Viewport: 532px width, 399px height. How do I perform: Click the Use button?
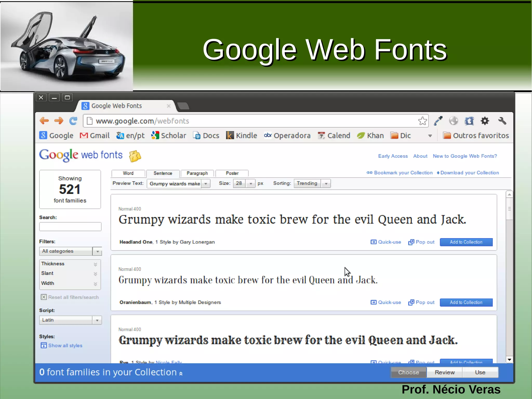pos(480,372)
